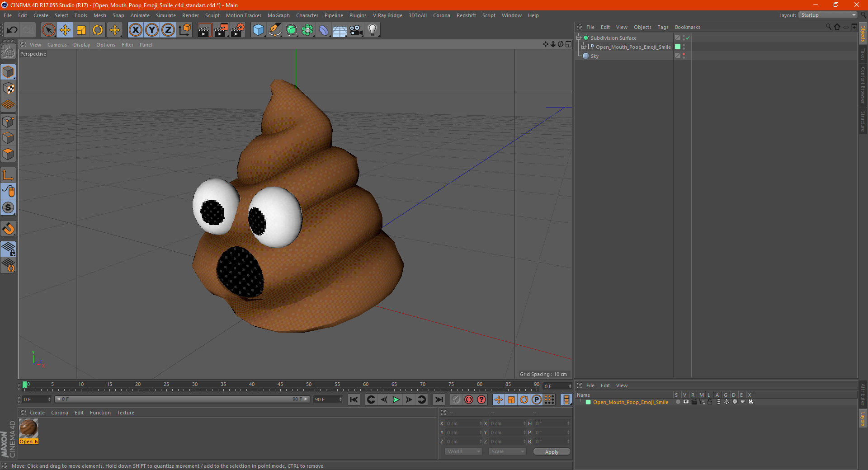868x470 pixels.
Task: Open the File menu in the main menu bar
Action: [x=8, y=15]
